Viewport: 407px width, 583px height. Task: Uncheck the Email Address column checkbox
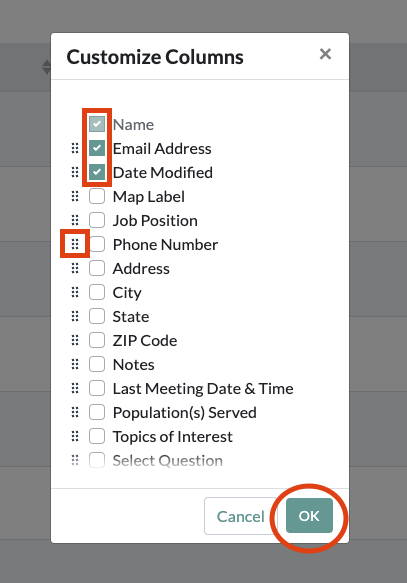[97, 148]
